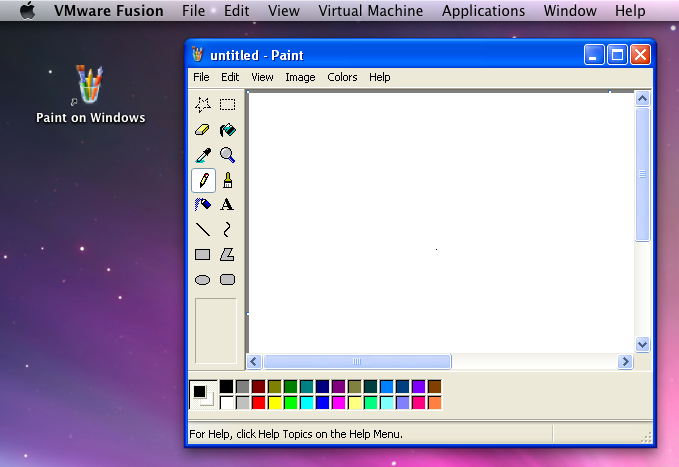Image resolution: width=679 pixels, height=467 pixels.
Task: Open Paint's Help menu
Action: [380, 77]
